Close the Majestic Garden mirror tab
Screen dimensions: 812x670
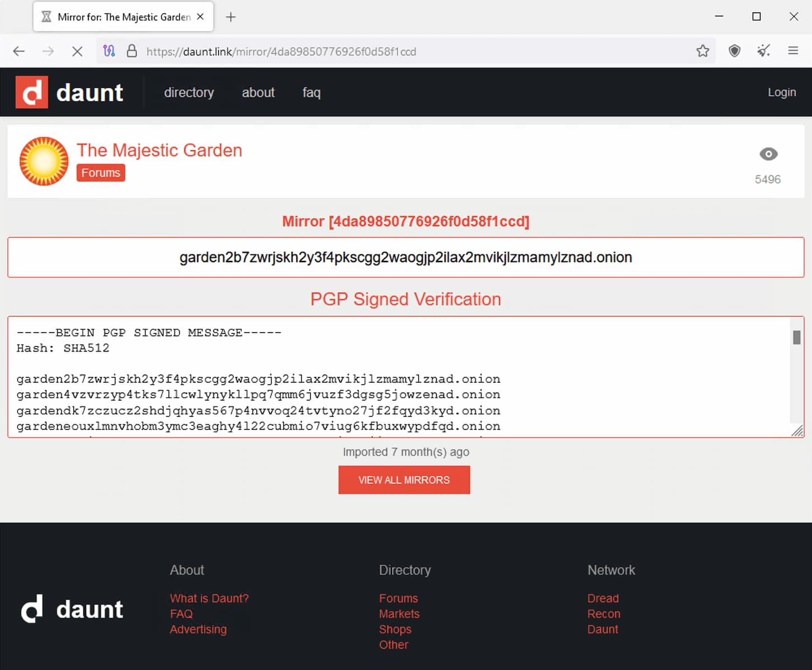pyautogui.click(x=200, y=17)
